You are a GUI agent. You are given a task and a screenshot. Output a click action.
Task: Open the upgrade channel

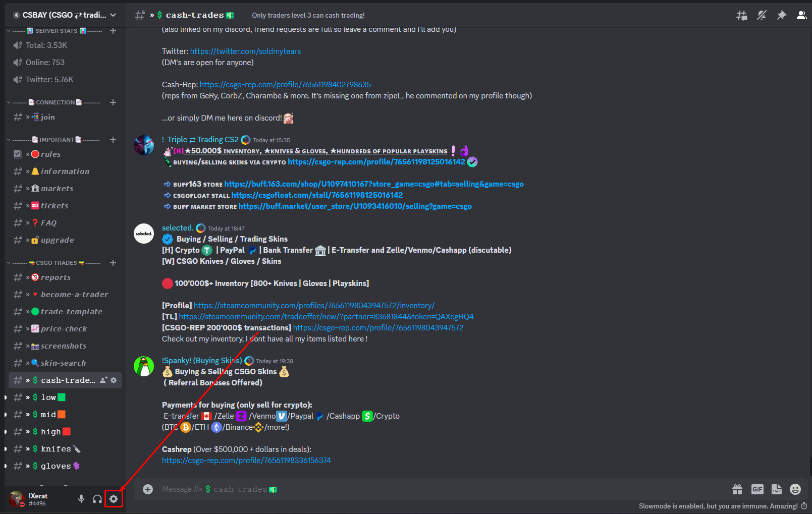(65, 240)
